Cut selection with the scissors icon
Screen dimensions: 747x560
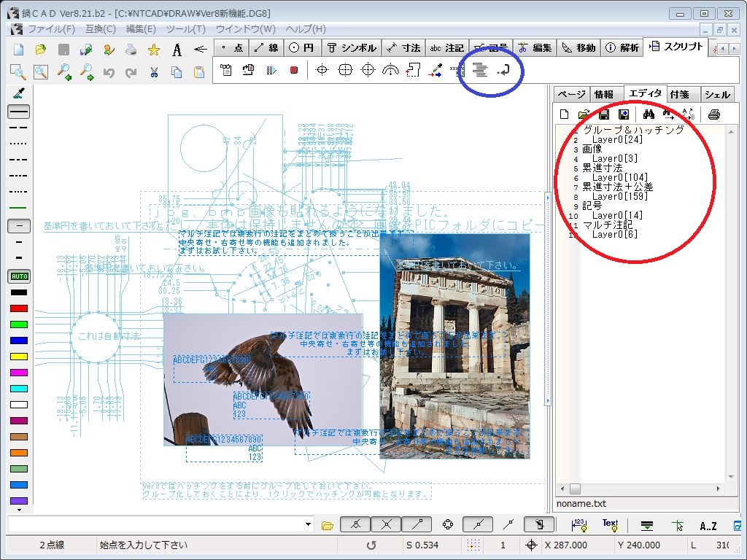click(154, 72)
